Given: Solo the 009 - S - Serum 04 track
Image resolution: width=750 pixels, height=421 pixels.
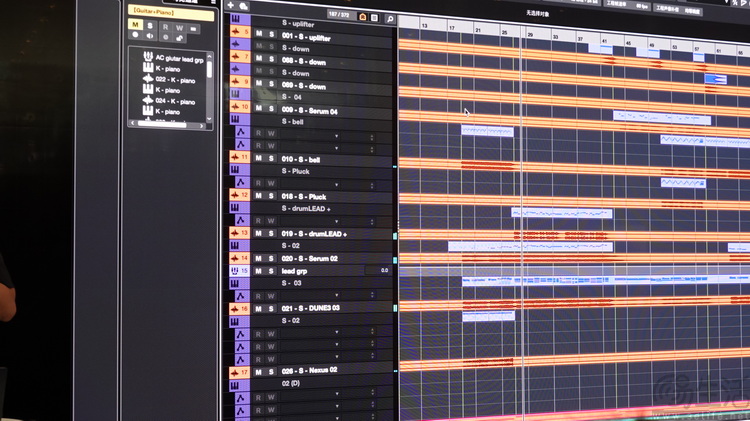Looking at the screenshot, I should click(x=271, y=109).
